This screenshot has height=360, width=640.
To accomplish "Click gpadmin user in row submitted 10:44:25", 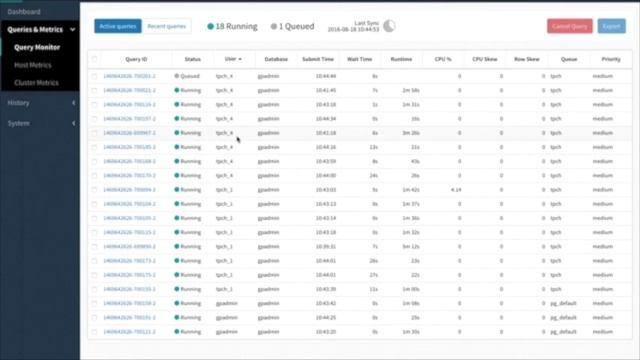I will click(x=227, y=318).
